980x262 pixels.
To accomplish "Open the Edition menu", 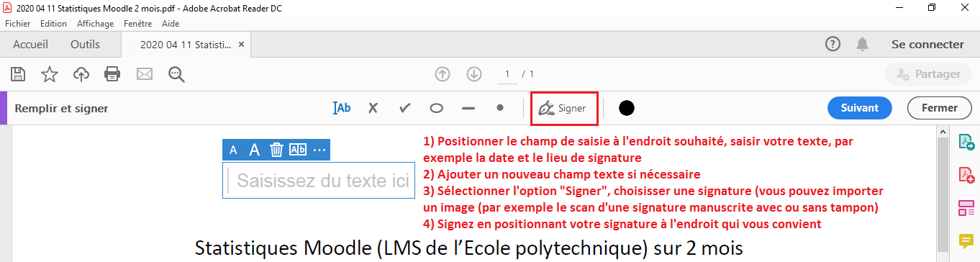I will 54,23.
